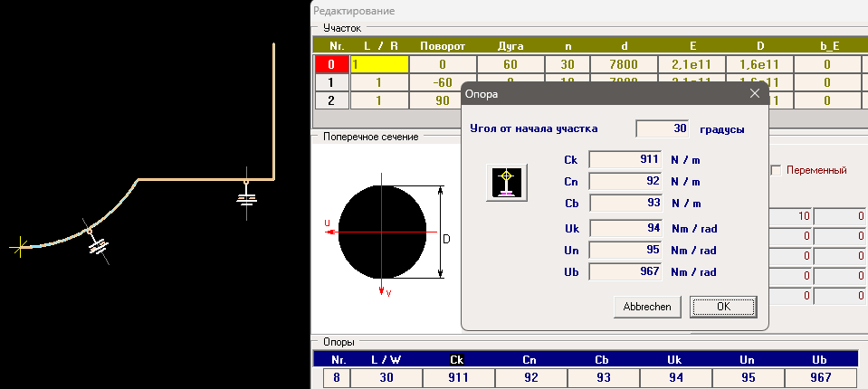
Task: Click the Uk rotational stiffness field
Action: pyautogui.click(x=626, y=228)
